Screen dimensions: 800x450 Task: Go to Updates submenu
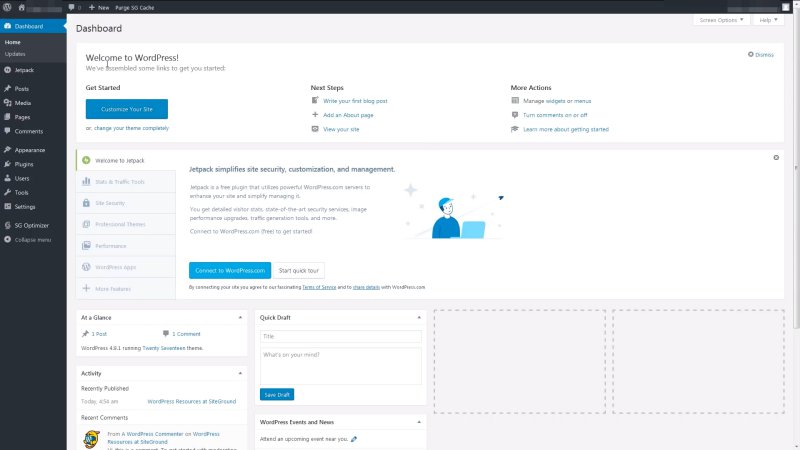(15, 54)
